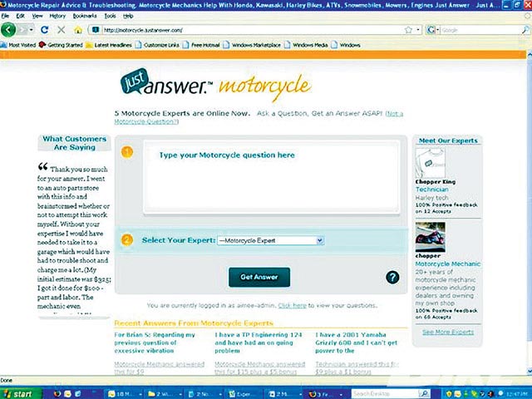
Task: Click the What Customers Are Saying heading
Action: pos(75,143)
